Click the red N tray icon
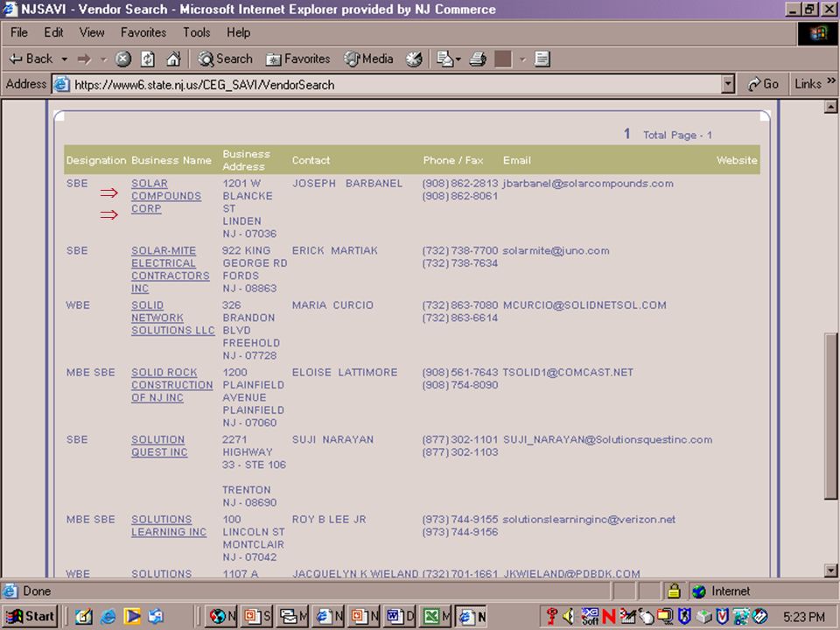The height and width of the screenshot is (630, 840). click(x=608, y=617)
